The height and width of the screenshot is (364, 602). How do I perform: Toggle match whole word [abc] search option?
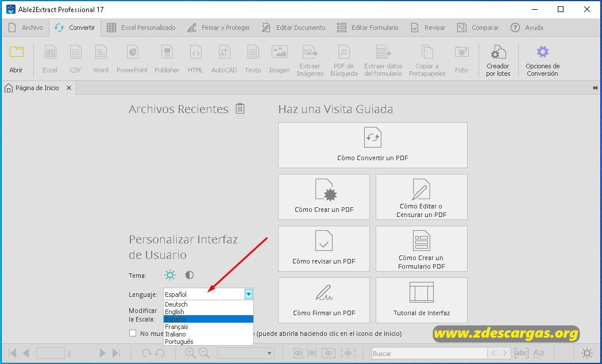tap(522, 353)
